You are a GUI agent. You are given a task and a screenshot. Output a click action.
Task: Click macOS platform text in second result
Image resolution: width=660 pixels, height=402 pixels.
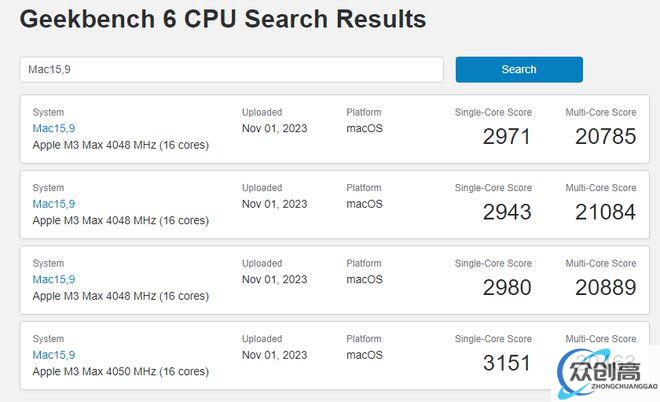(365, 204)
